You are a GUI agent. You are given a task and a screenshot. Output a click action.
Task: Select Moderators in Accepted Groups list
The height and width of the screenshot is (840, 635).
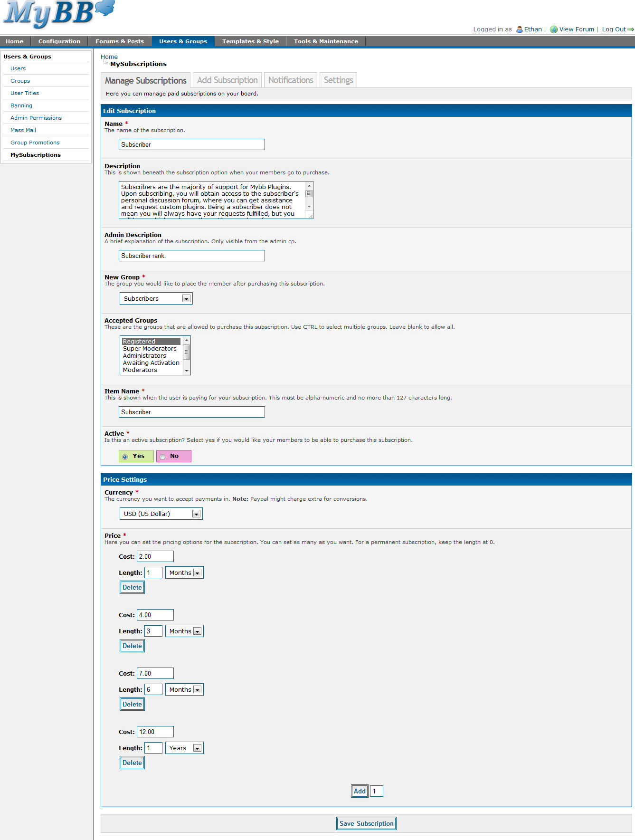[152, 370]
